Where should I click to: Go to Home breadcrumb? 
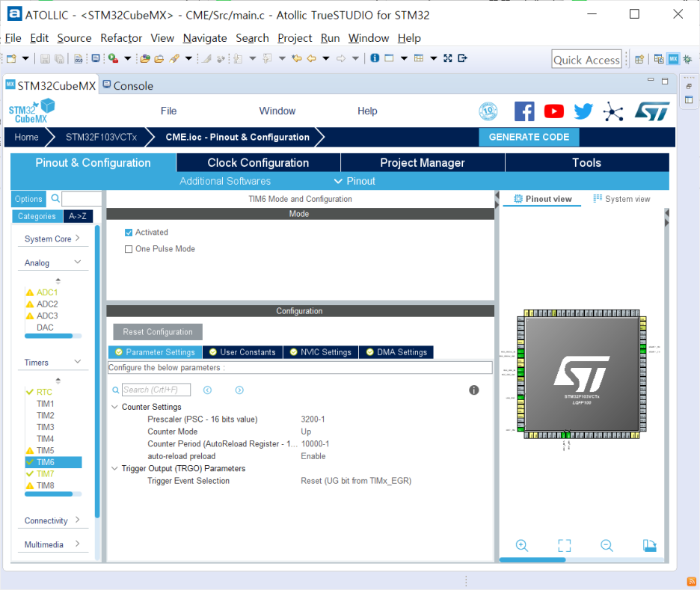(x=26, y=138)
